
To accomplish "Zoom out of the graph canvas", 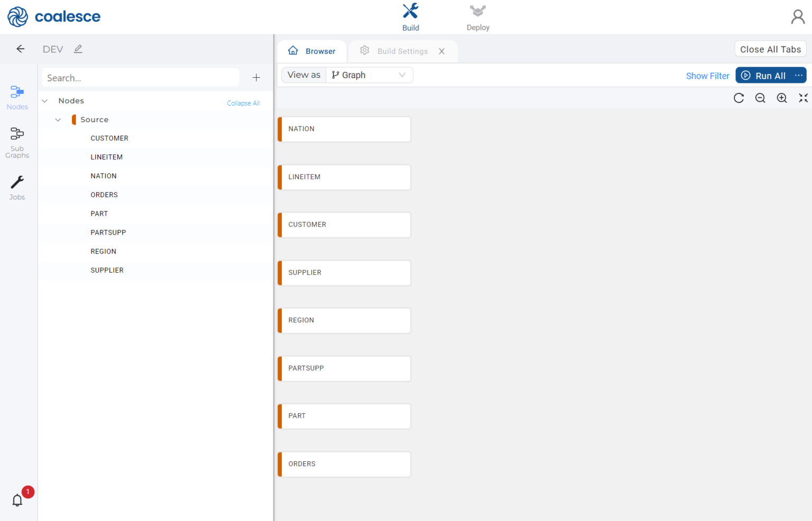I will point(760,98).
